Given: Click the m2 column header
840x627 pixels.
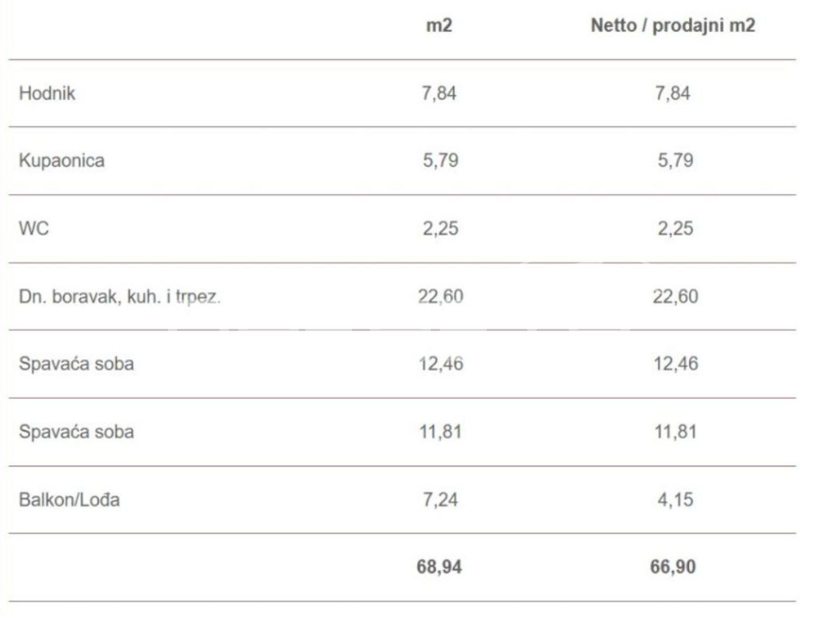Looking at the screenshot, I should tap(439, 25).
